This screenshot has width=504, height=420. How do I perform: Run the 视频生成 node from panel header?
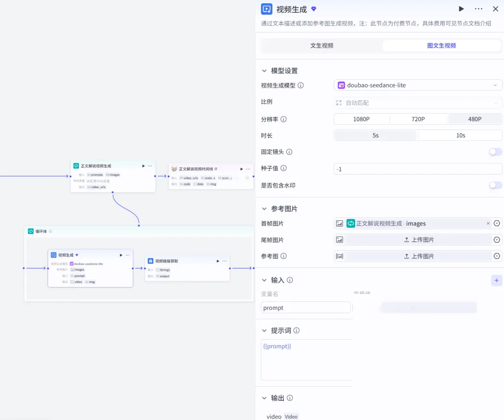(x=461, y=9)
